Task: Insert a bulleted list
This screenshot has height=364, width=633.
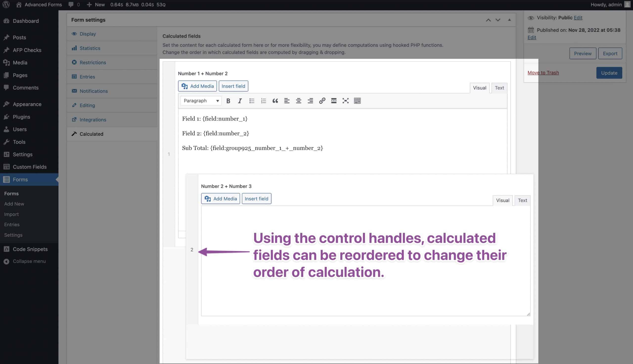Action: pos(252,101)
